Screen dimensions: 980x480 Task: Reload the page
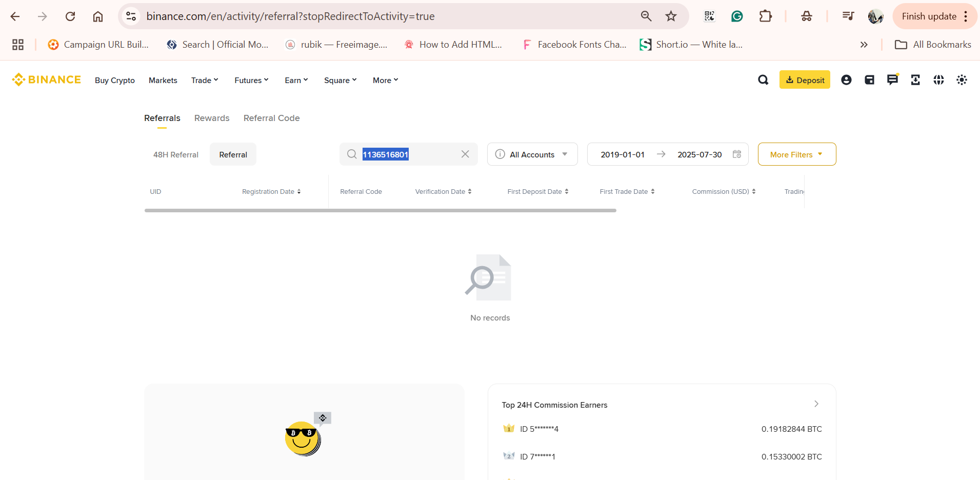tap(70, 16)
